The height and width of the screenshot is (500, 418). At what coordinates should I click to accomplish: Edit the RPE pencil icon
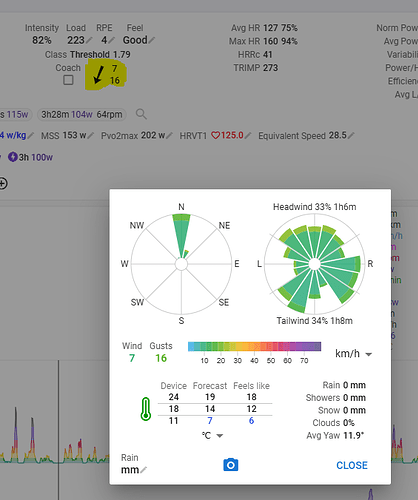[x=111, y=40]
